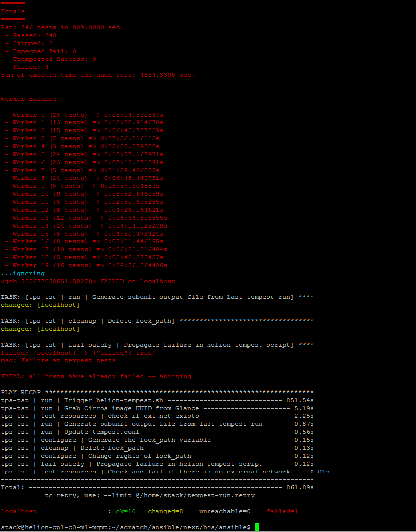Click the red 'failed=1' value
This screenshot has height=532, width=416.
[282, 511]
